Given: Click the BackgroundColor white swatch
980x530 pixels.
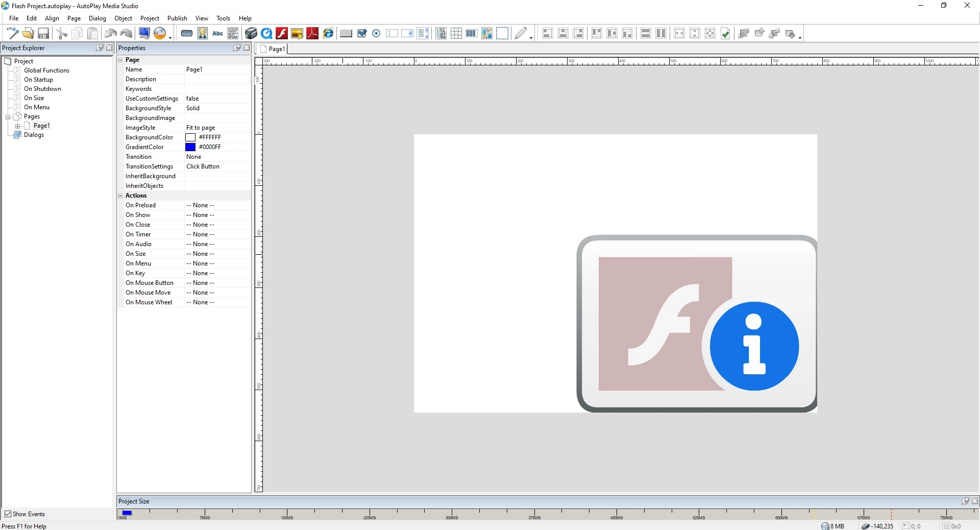Looking at the screenshot, I should click(x=190, y=137).
